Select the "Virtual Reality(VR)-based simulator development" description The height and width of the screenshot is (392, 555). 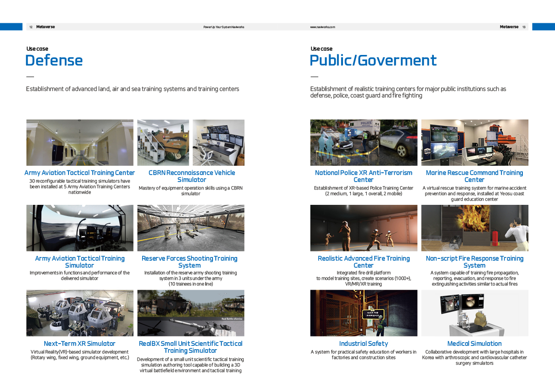(80, 355)
